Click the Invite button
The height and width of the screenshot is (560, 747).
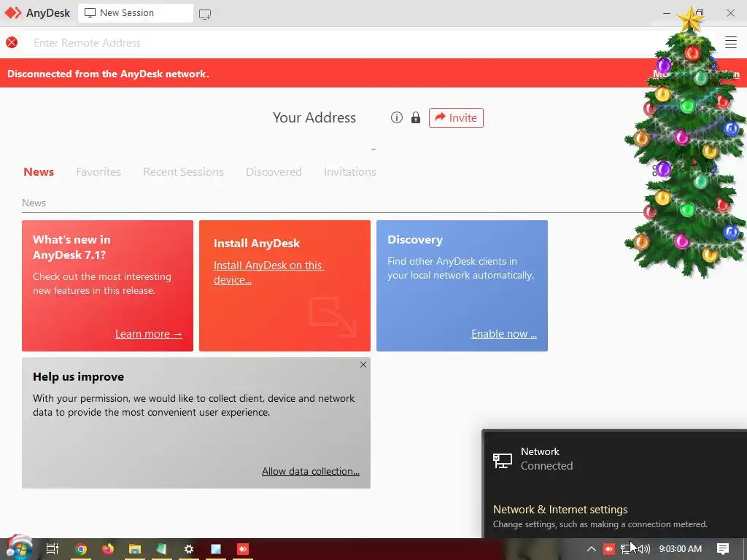pyautogui.click(x=456, y=117)
